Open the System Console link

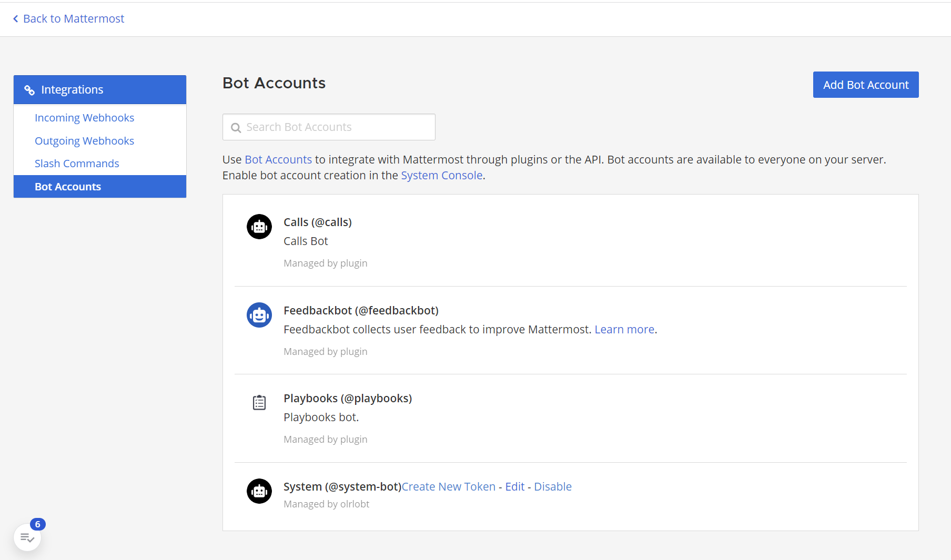(x=442, y=176)
